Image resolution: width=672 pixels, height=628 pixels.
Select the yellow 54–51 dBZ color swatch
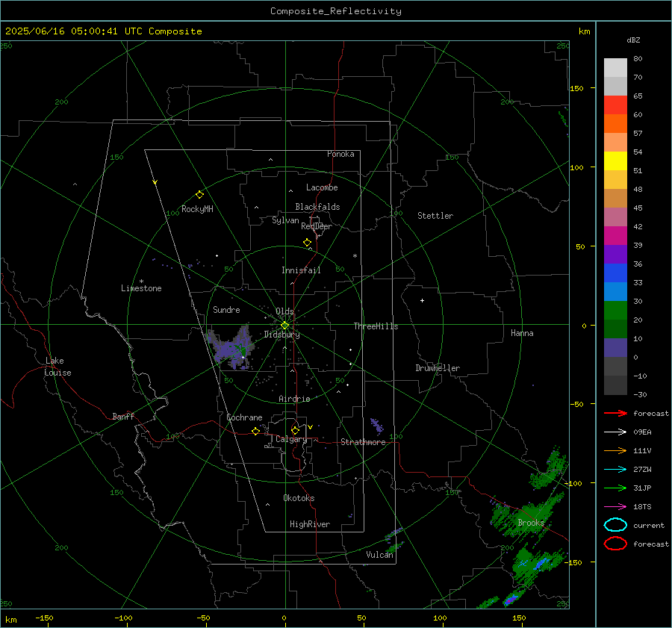tap(615, 161)
